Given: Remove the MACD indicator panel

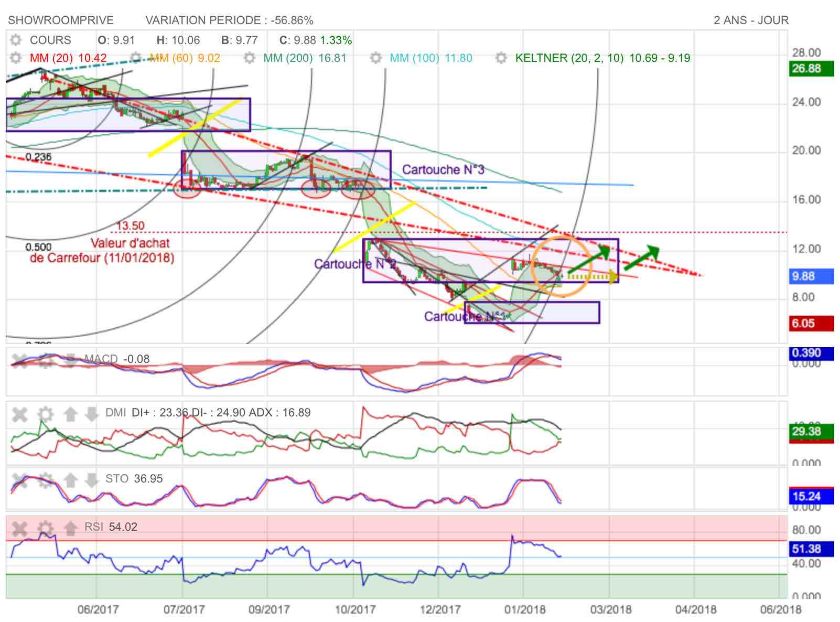Looking at the screenshot, I should [20, 360].
